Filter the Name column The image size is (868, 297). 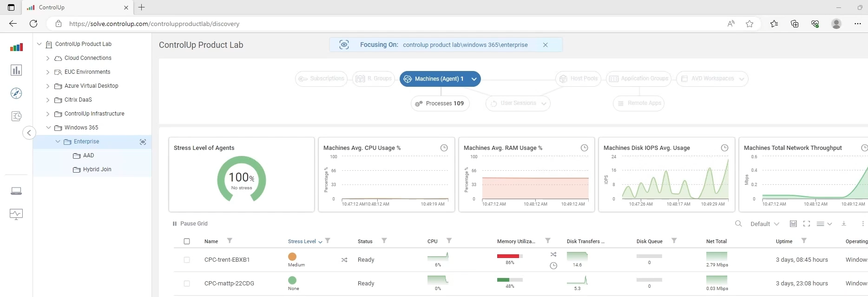click(x=230, y=241)
